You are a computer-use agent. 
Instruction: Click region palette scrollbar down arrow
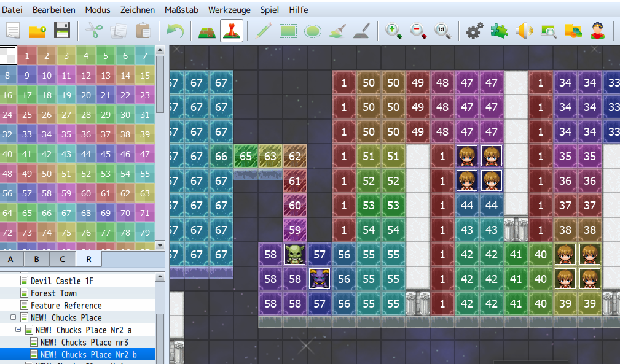(x=160, y=245)
